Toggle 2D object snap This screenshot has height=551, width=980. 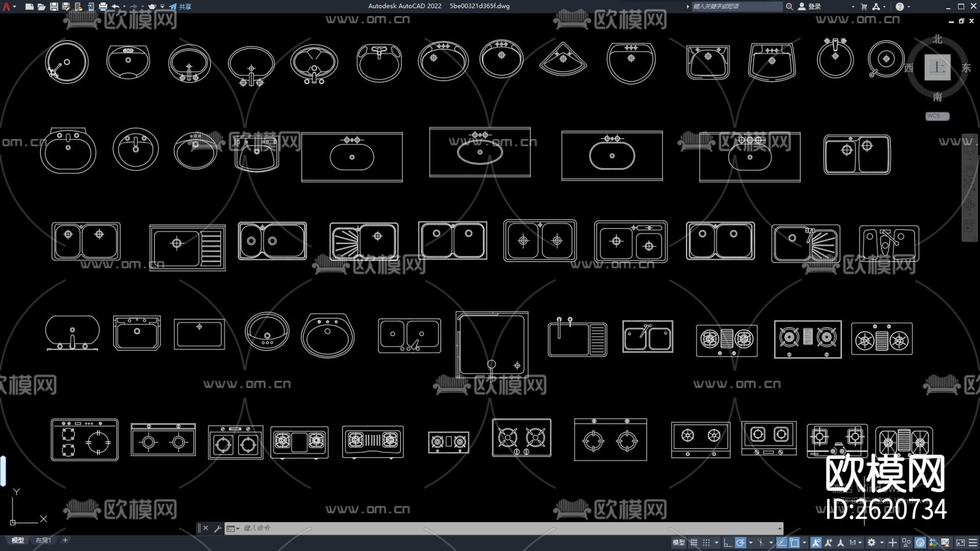tap(794, 542)
